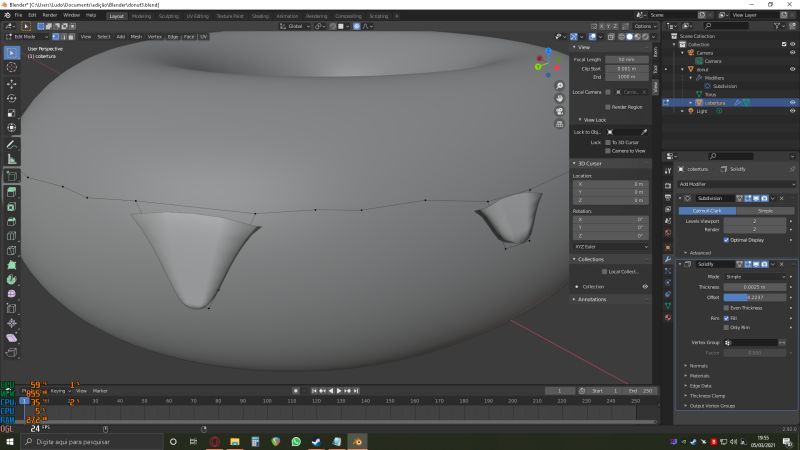Expand the Thickness Clamp section
The height and width of the screenshot is (450, 800).
click(705, 396)
